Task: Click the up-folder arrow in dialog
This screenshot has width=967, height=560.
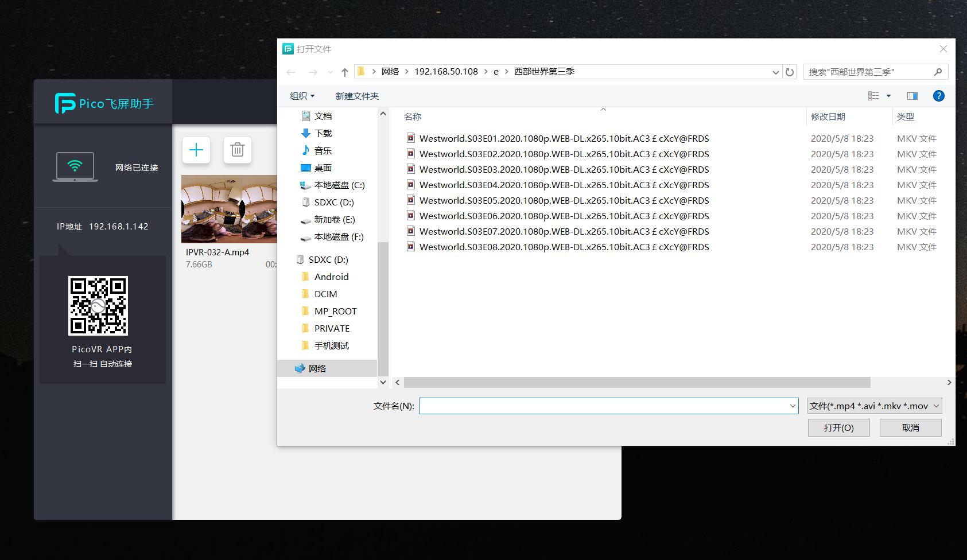Action: pyautogui.click(x=344, y=72)
